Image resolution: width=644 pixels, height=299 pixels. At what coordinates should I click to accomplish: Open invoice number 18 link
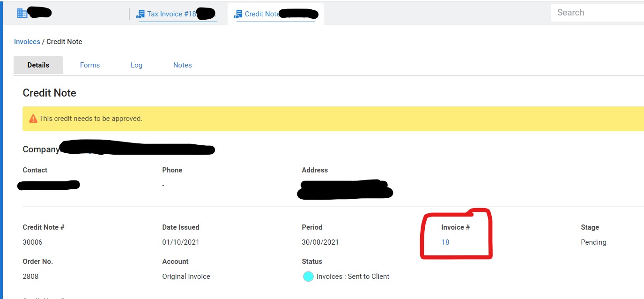coord(445,242)
